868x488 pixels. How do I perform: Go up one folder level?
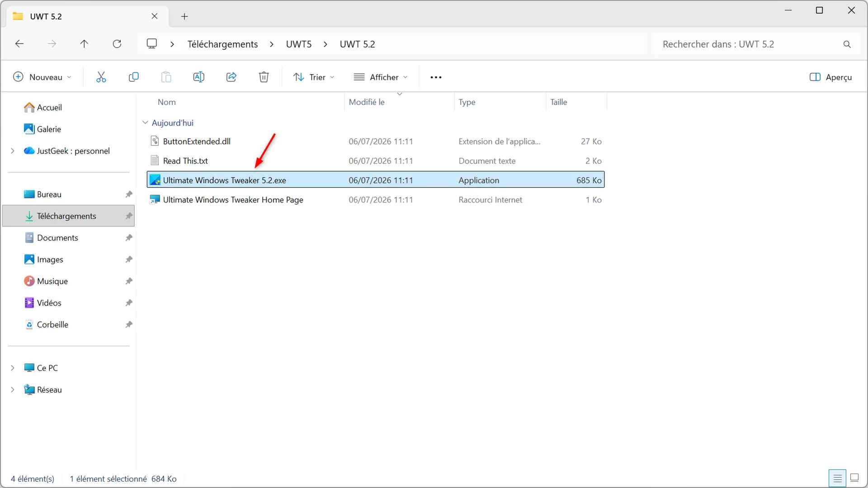(x=84, y=44)
